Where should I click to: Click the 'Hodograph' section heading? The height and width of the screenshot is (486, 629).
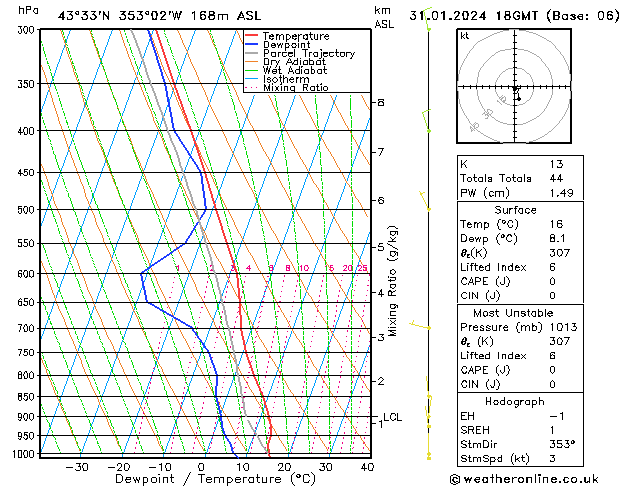pyautogui.click(x=515, y=402)
